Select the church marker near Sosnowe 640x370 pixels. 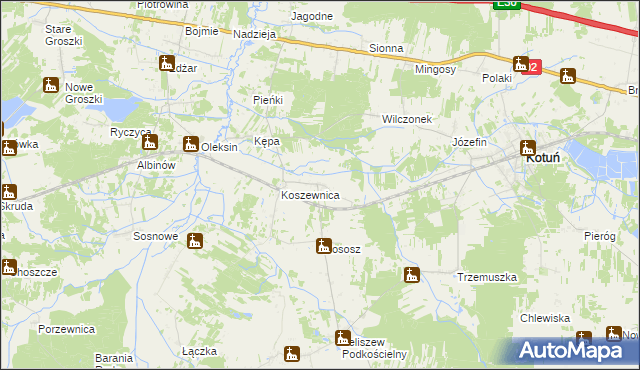tap(195, 241)
